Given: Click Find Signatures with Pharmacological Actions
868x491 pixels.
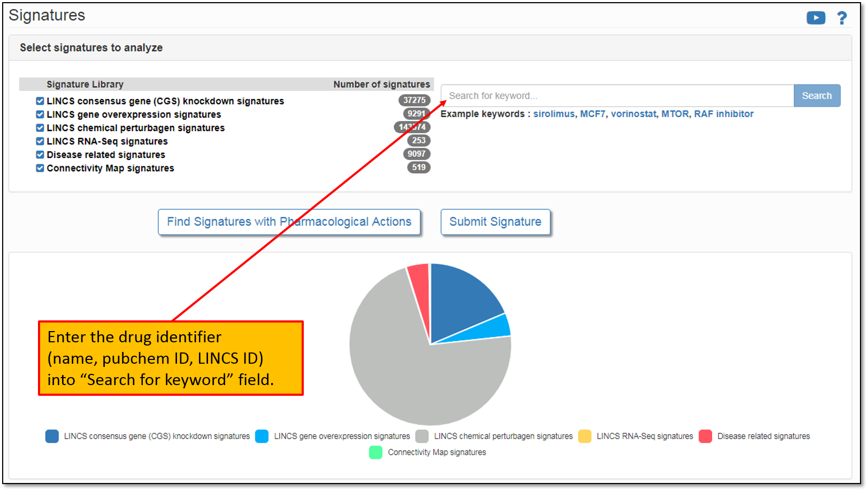Looking at the screenshot, I should 289,222.
